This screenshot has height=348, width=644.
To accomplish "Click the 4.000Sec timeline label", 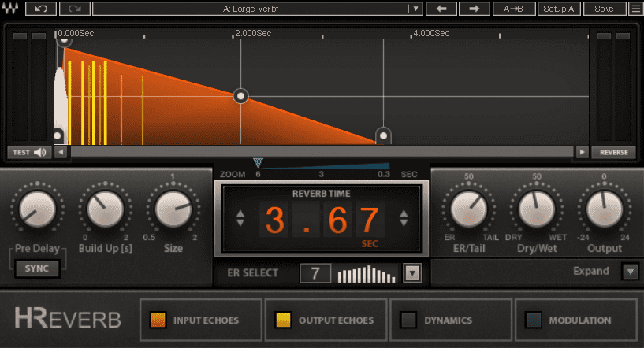I will click(431, 33).
